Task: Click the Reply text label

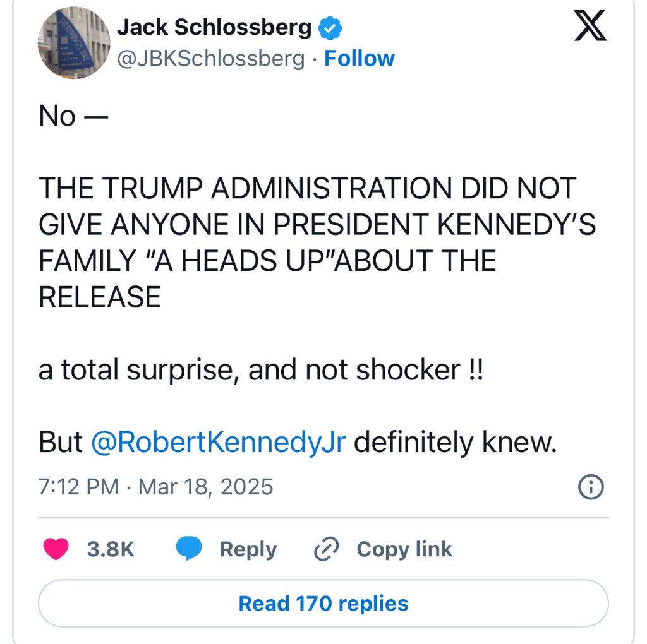Action: pos(248,549)
